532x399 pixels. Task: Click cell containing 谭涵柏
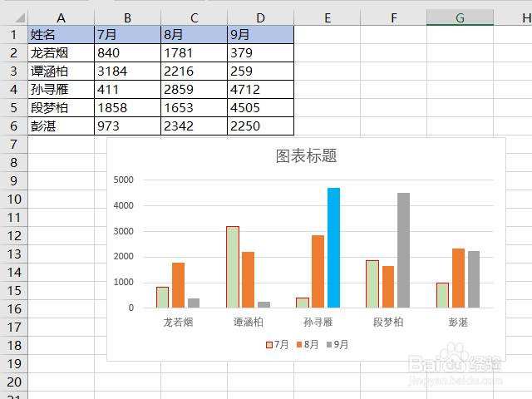[x=61, y=71]
